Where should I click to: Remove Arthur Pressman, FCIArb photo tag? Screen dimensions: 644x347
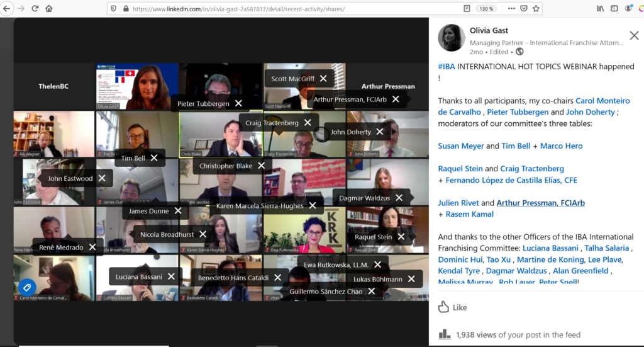pyautogui.click(x=396, y=99)
